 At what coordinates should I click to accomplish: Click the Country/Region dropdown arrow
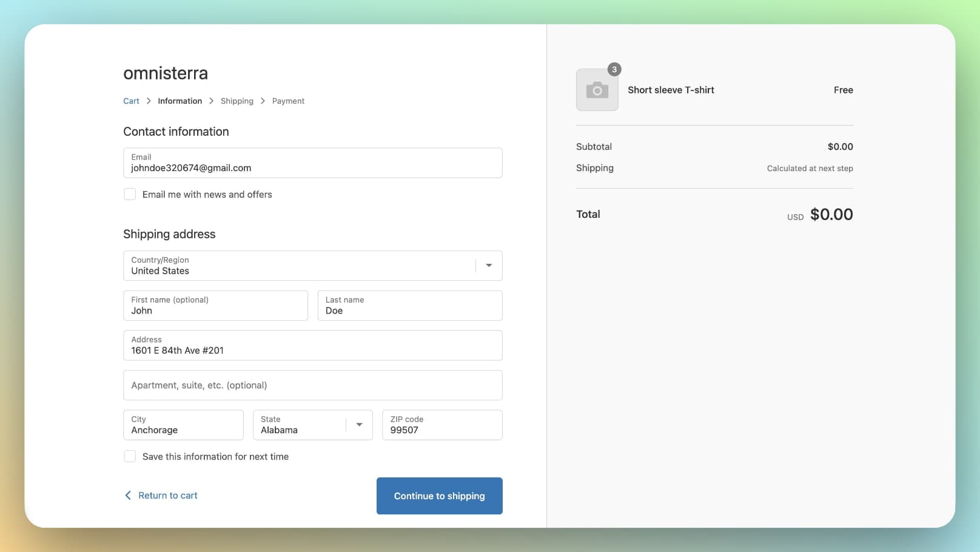coord(488,265)
